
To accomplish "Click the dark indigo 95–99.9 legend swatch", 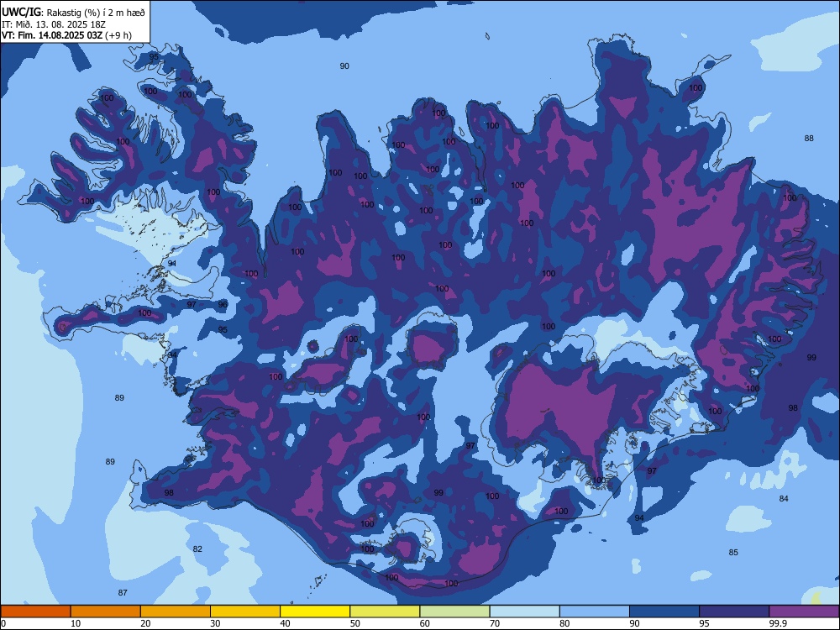I will point(734,612).
